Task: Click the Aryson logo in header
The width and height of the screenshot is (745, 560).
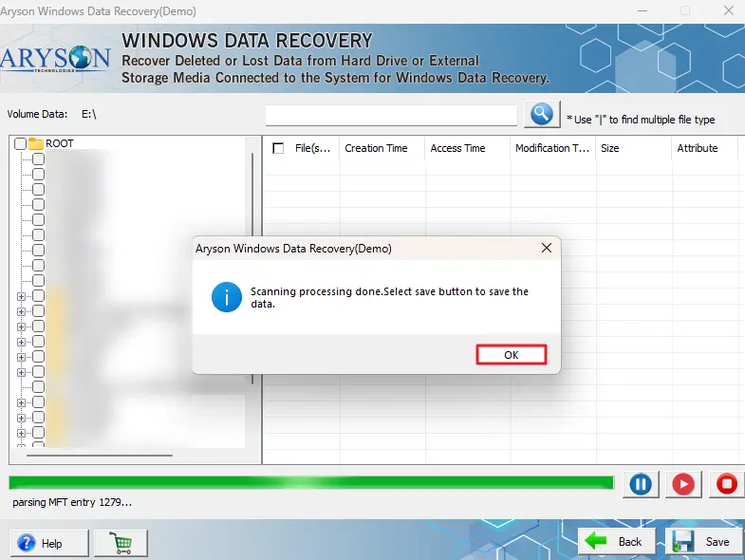Action: tap(55, 59)
